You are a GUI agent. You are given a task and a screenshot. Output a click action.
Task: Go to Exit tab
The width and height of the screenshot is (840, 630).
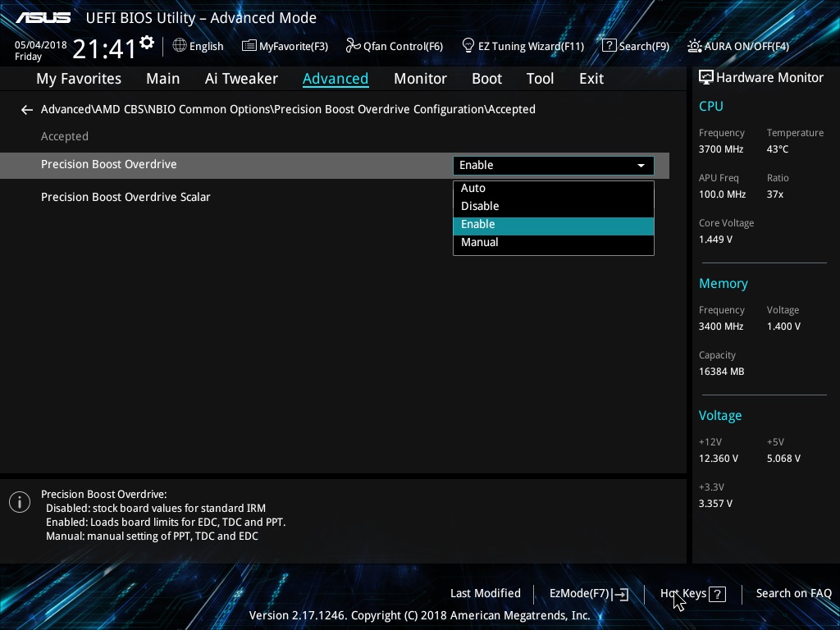point(591,79)
